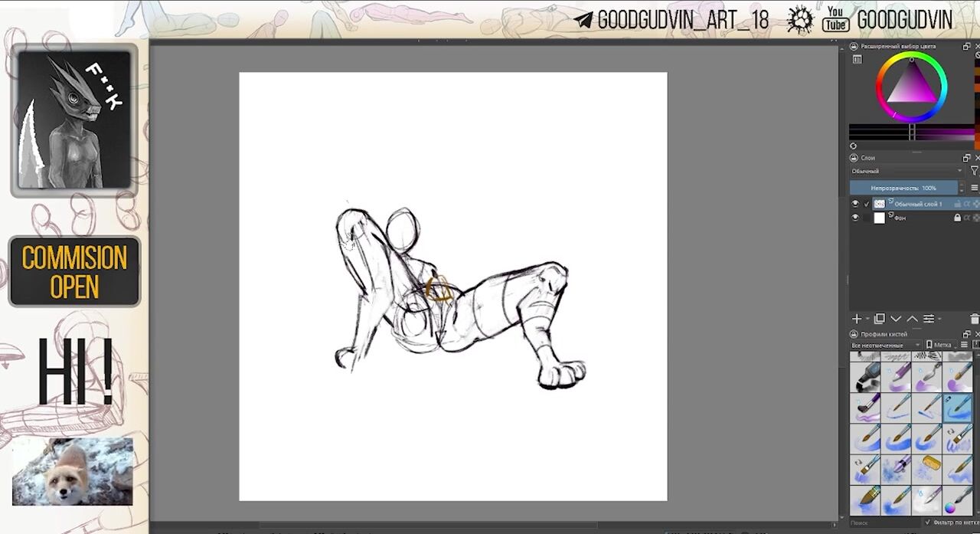Hide the 'Обычный слой 1' layer eye
Screen dimensions: 980x534
click(x=855, y=204)
